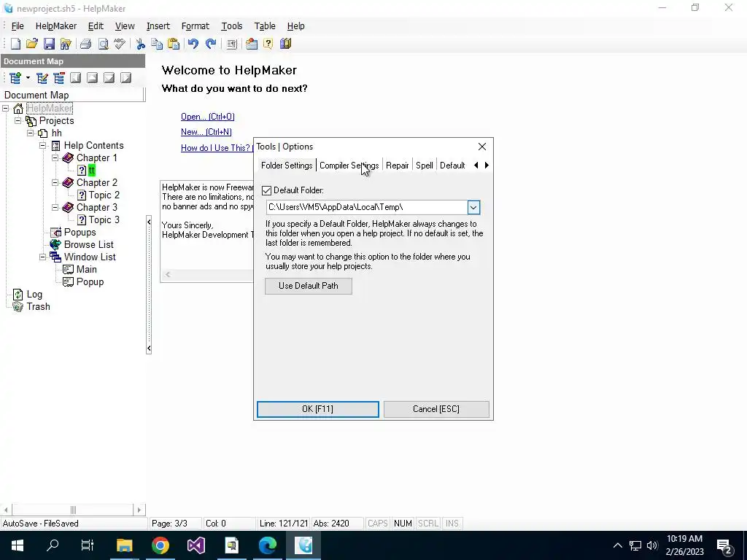This screenshot has width=747, height=560.
Task: Confirm with the OK [F11] button
Action: (318, 409)
